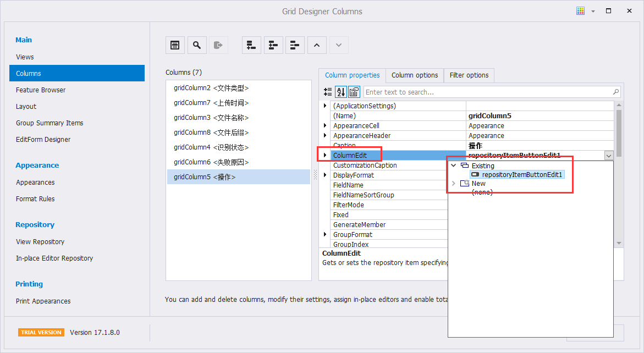
Task: Click the add column icon
Action: click(x=251, y=45)
